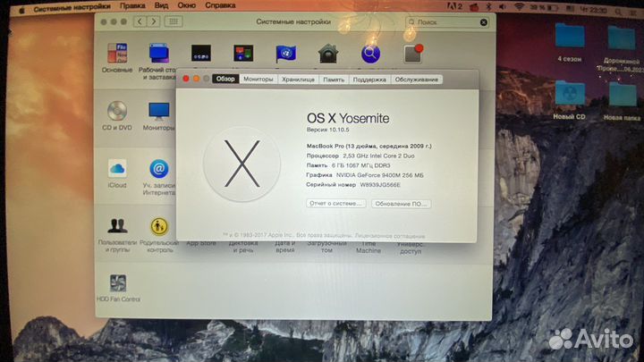The height and width of the screenshot is (362, 644).
Task: Click Версия 10.10.5 text
Action: 327,130
